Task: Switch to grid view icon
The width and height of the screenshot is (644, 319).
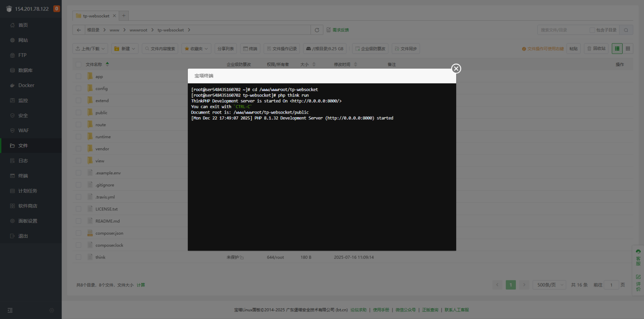Action: 628,49
